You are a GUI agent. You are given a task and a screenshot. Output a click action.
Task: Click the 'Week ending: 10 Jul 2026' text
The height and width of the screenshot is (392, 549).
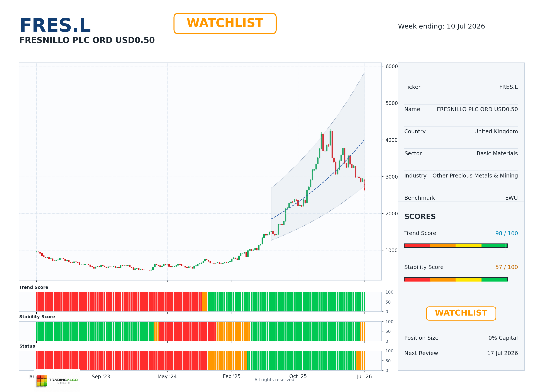[441, 26]
